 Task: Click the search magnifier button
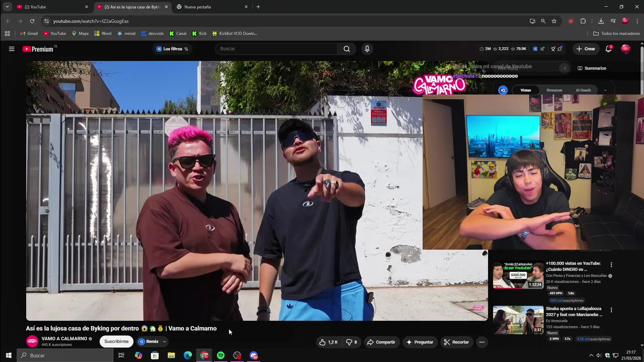pyautogui.click(x=347, y=49)
